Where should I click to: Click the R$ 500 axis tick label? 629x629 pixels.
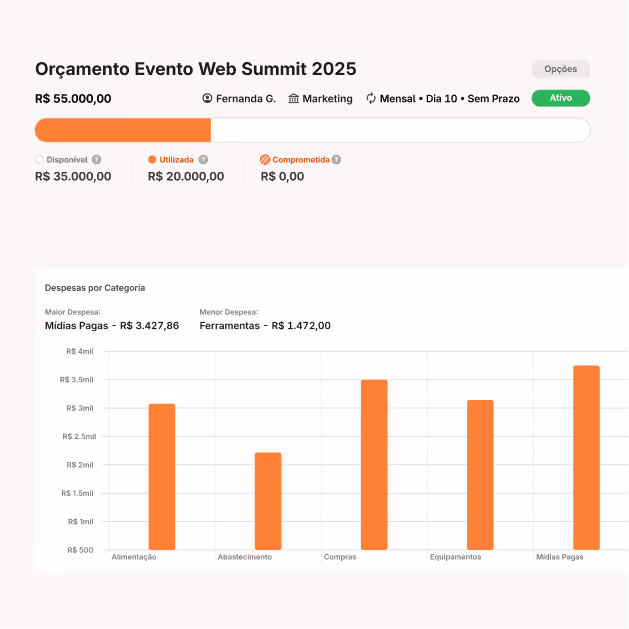[80, 550]
